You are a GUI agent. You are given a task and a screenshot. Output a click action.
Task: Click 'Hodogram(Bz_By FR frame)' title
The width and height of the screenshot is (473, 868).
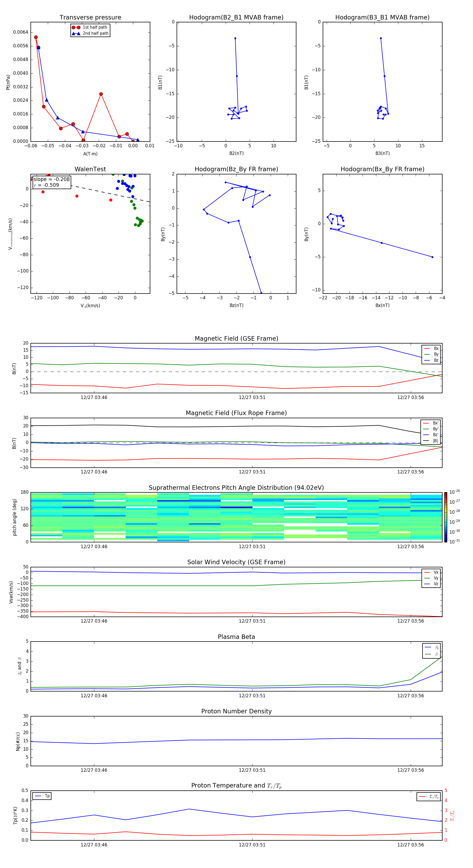[236, 169]
